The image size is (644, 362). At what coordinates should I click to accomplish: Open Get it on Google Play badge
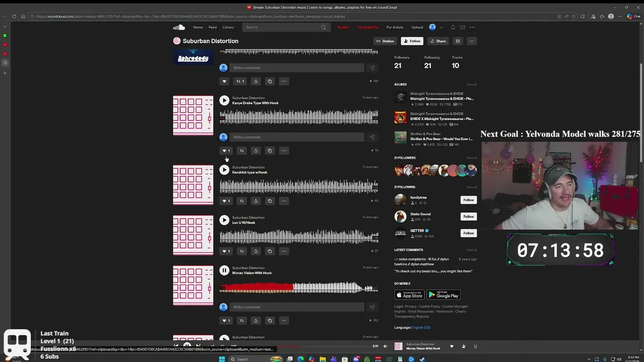(x=443, y=295)
